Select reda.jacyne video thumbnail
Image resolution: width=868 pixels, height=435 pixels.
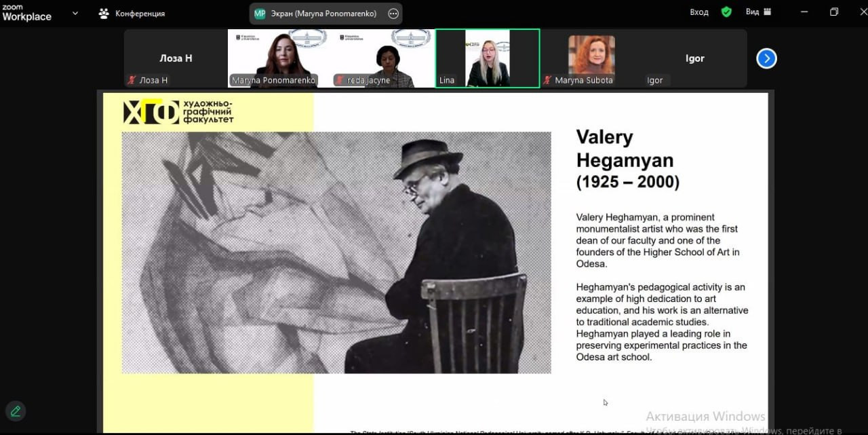[383, 58]
